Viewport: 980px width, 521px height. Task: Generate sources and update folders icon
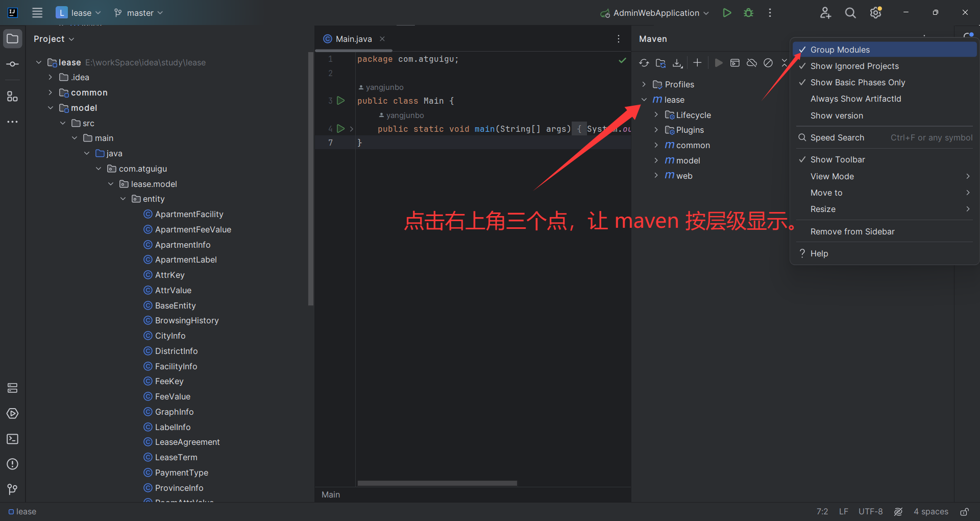(660, 63)
